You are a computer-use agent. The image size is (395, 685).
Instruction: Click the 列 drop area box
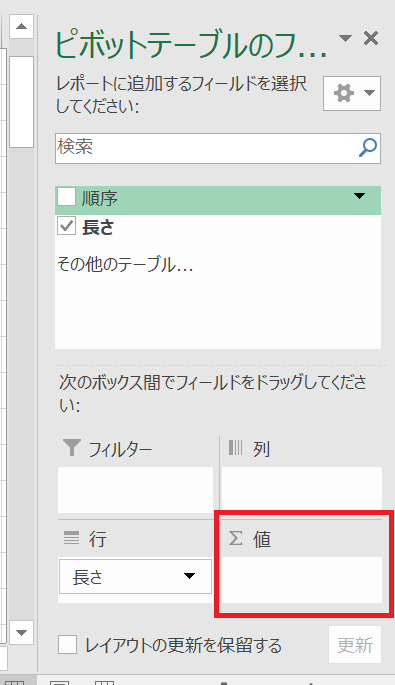[x=302, y=490]
